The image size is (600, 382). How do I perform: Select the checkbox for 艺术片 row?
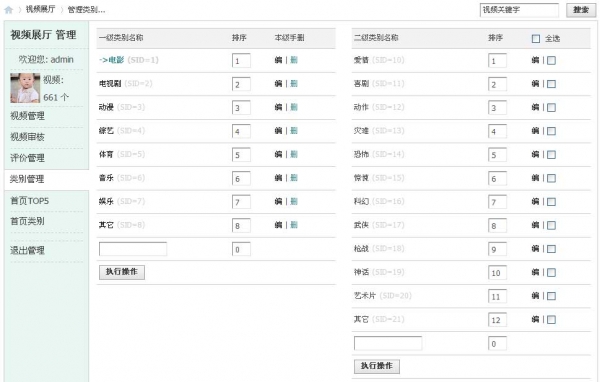551,296
